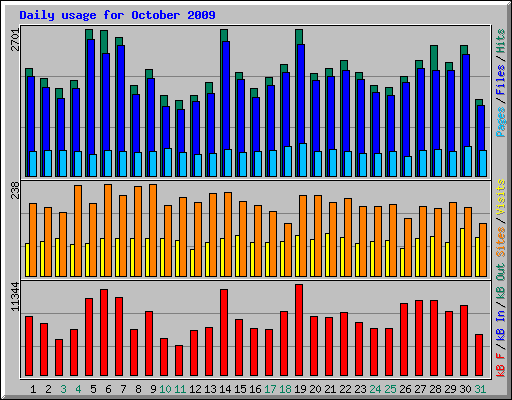Click the orange sites bar for day 4
512x400 pixels.
click(78, 231)
